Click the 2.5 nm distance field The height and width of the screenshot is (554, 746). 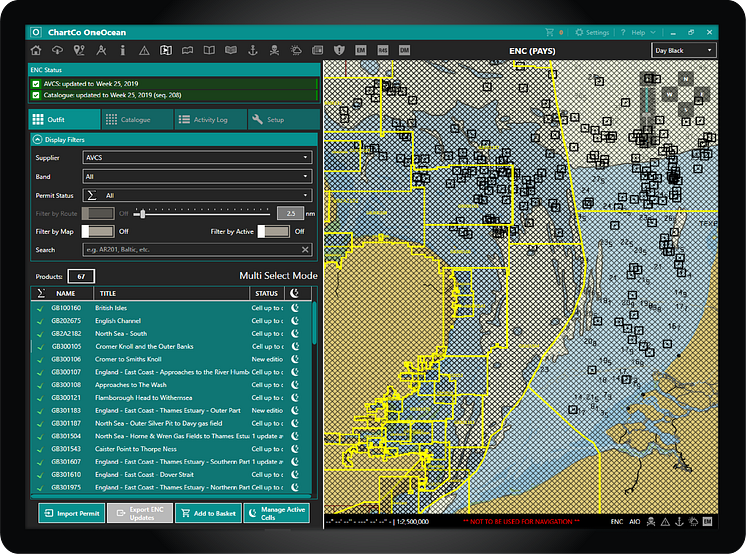click(x=290, y=214)
